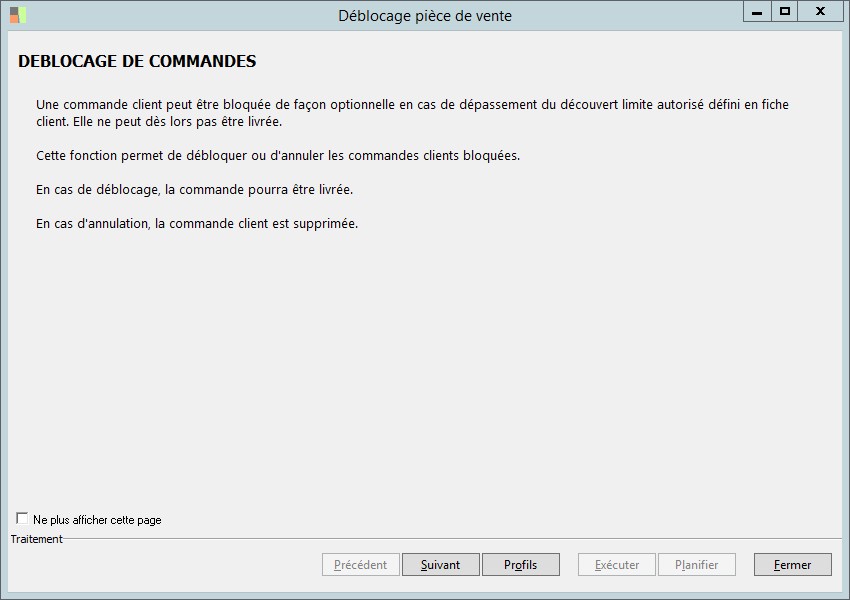Click the 'Déblocage pièce de vente' window title
This screenshot has height=600, width=850.
[425, 16]
